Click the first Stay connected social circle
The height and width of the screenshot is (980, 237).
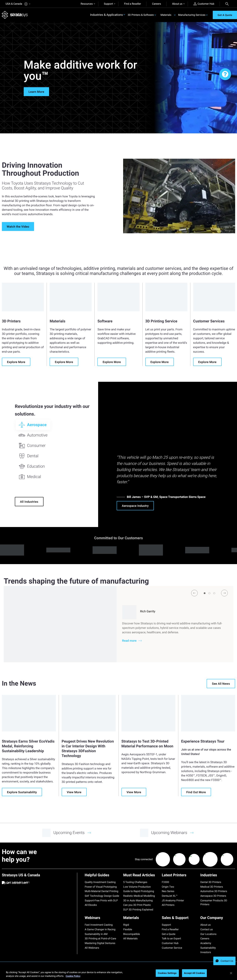point(163,859)
